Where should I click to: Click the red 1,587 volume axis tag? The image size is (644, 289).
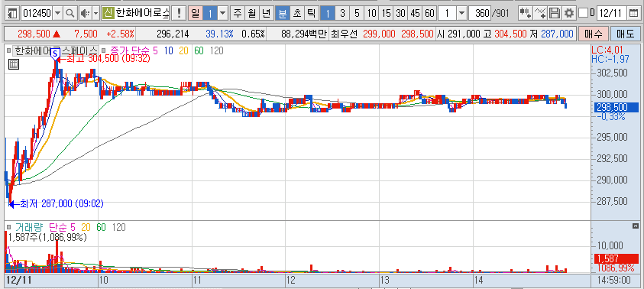coord(616,258)
